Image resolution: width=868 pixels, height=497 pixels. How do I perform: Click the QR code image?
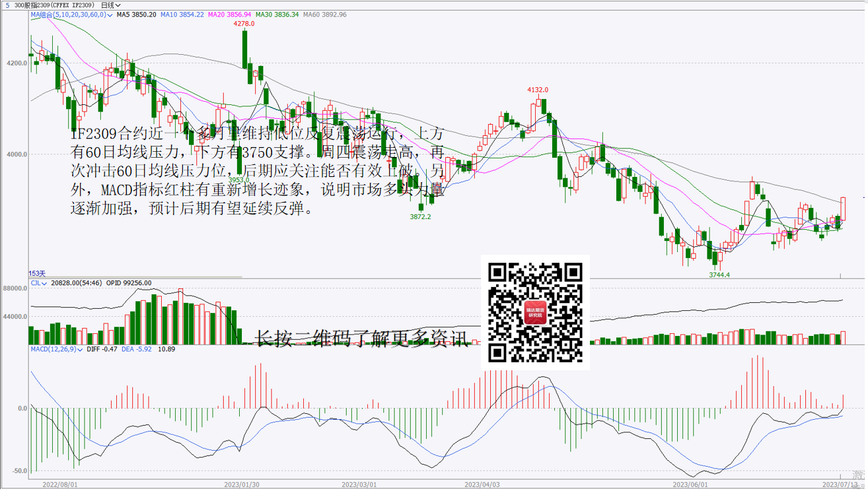535,312
